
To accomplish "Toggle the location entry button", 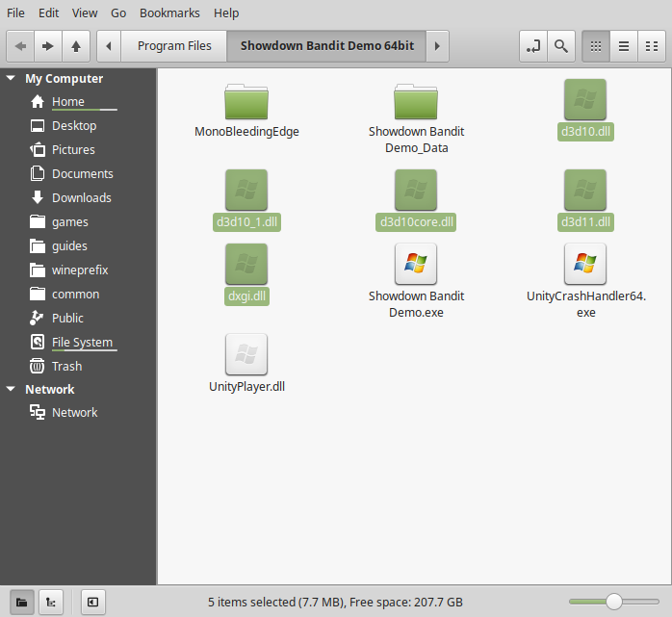I will 533,46.
